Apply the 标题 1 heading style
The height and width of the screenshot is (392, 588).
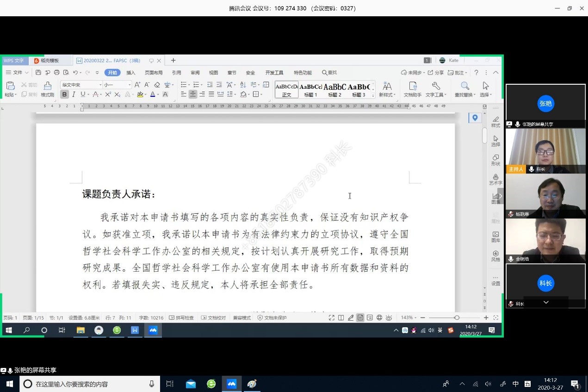(x=310, y=89)
